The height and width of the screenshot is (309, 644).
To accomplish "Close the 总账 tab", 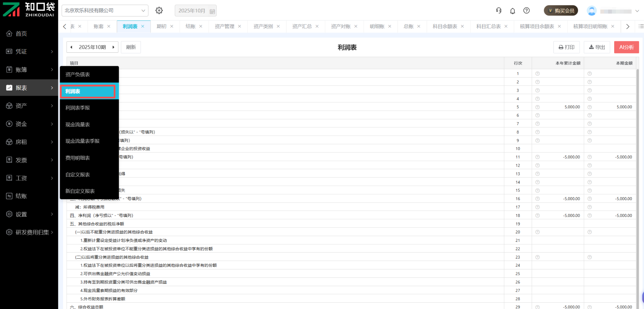I will pyautogui.click(x=419, y=27).
